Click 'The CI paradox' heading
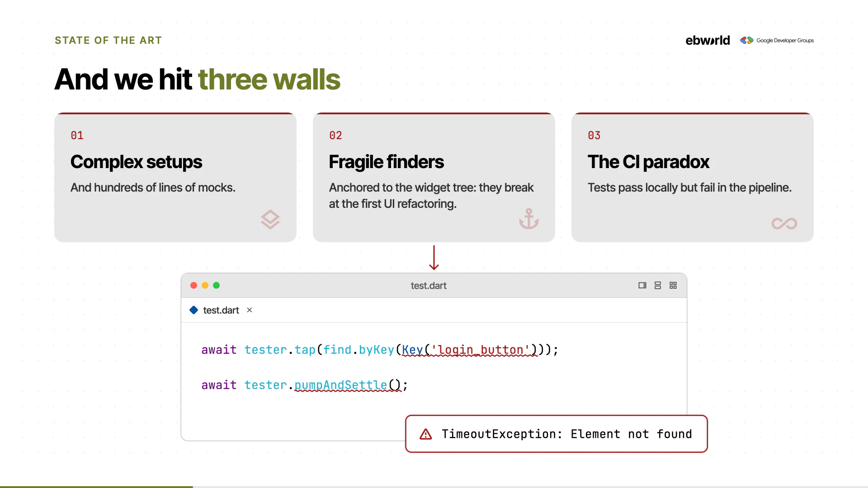Image resolution: width=868 pixels, height=488 pixels. (648, 162)
